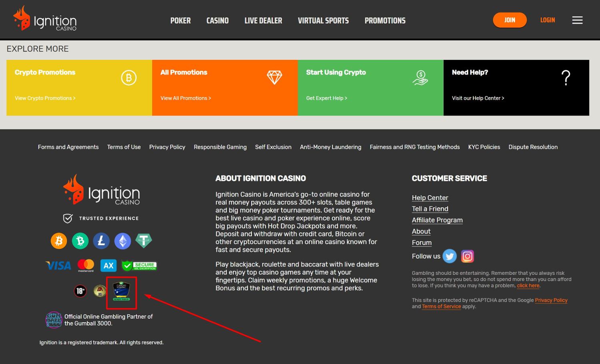
Task: Open the Instagram profile icon
Action: pyautogui.click(x=467, y=256)
